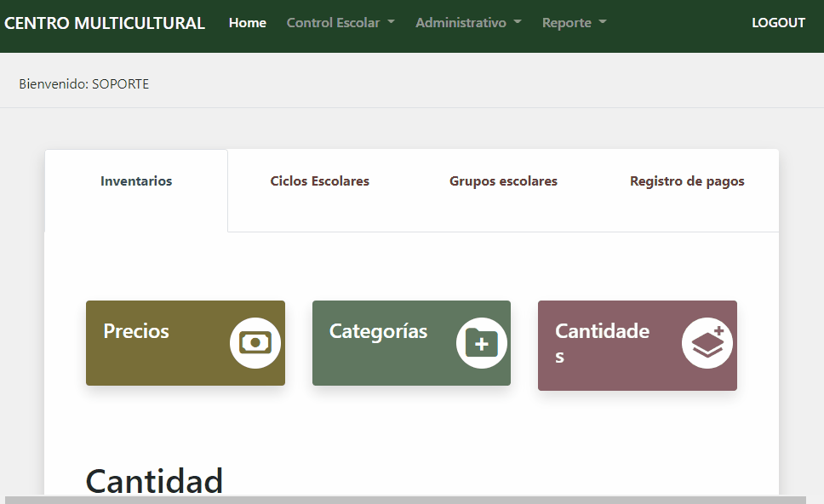Open the Grupos escolares tab

[x=503, y=180]
